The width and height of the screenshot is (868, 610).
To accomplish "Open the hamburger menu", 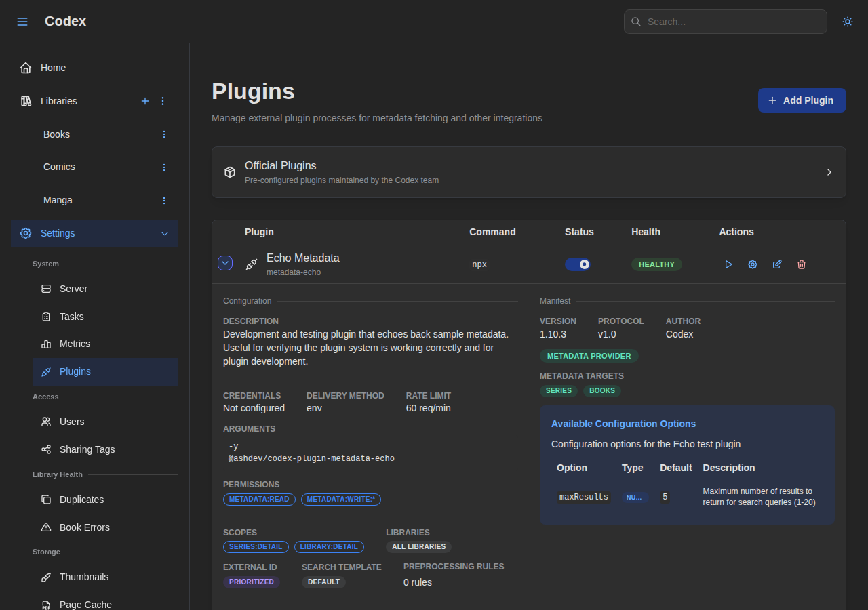I will pos(22,21).
